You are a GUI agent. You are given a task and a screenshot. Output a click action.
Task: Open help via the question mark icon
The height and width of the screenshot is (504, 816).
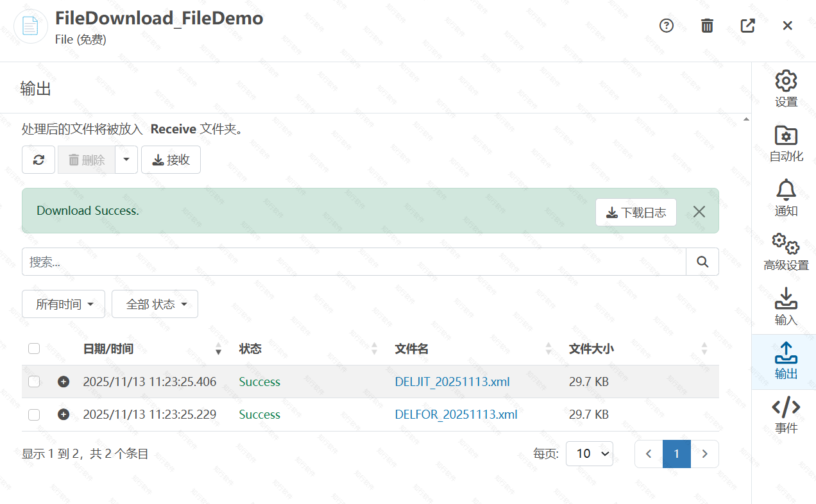(x=666, y=26)
